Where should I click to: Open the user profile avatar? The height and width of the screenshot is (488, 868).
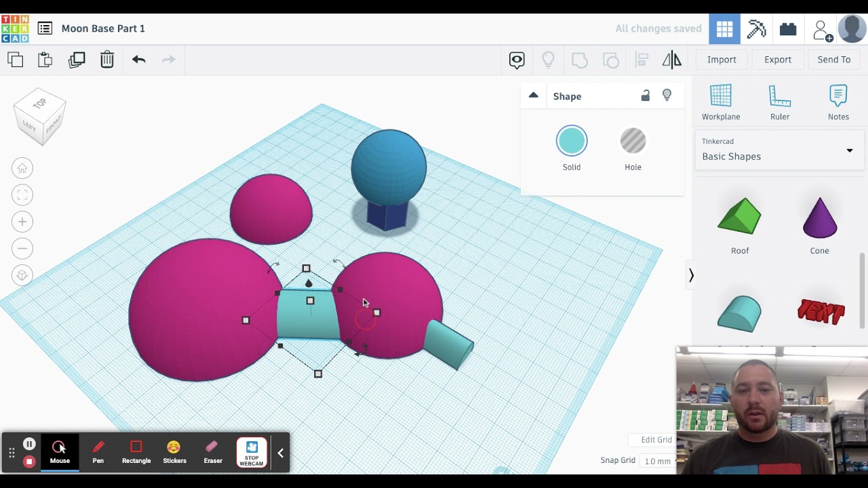[852, 29]
